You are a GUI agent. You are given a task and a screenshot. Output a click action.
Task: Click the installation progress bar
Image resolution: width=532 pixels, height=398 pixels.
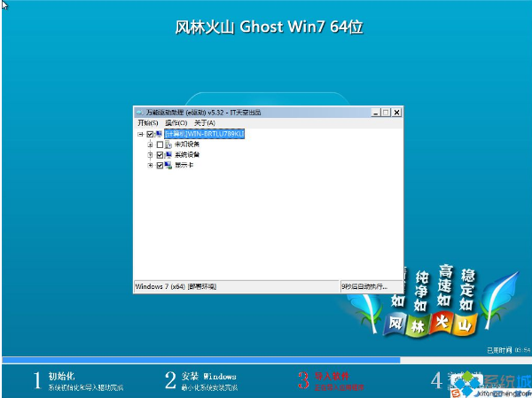click(266, 360)
